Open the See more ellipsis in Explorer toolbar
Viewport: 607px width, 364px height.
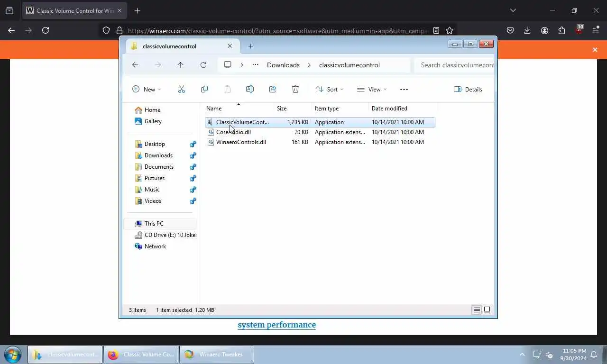coord(404,89)
